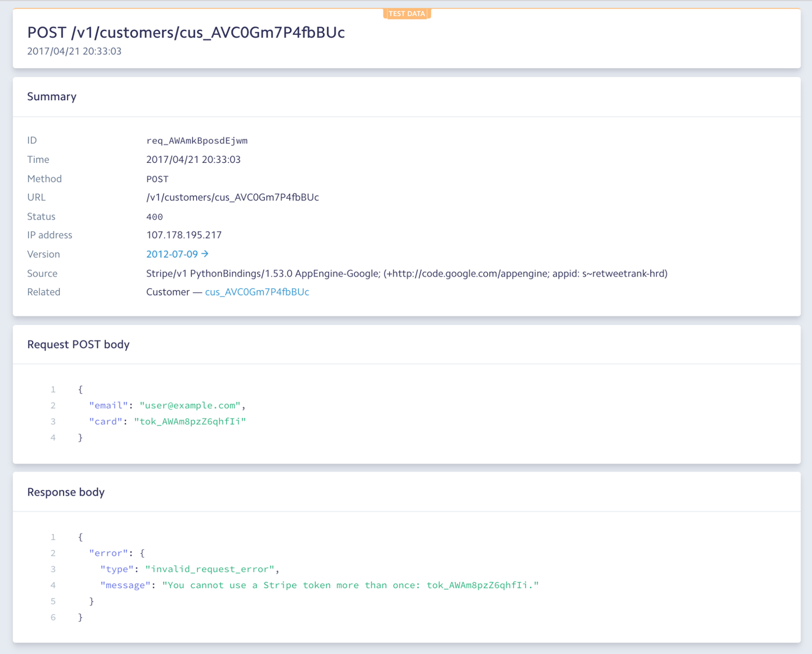Screen dimensions: 812x654
Task: Click the error message about Stripe token reuse
Action: point(350,585)
